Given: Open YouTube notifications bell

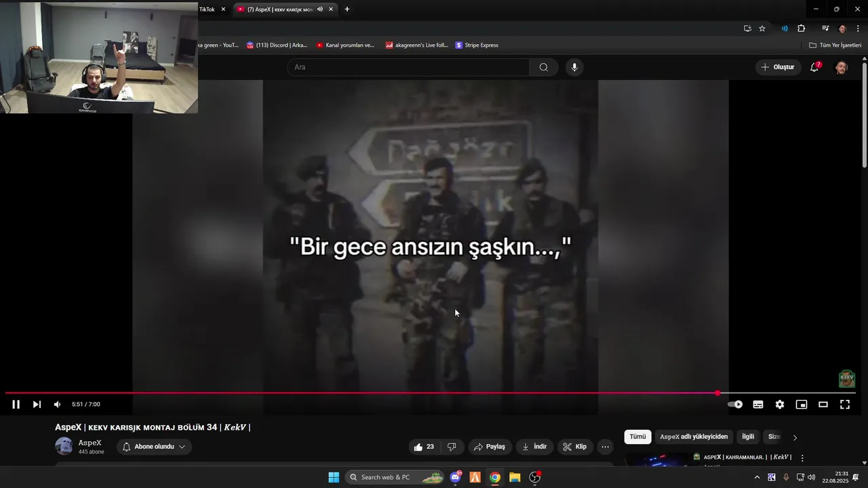Looking at the screenshot, I should click(814, 67).
